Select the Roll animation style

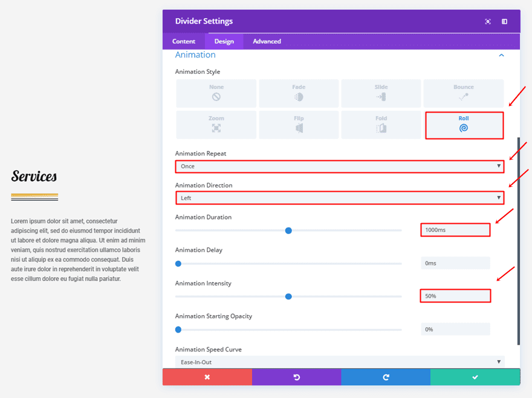464,125
